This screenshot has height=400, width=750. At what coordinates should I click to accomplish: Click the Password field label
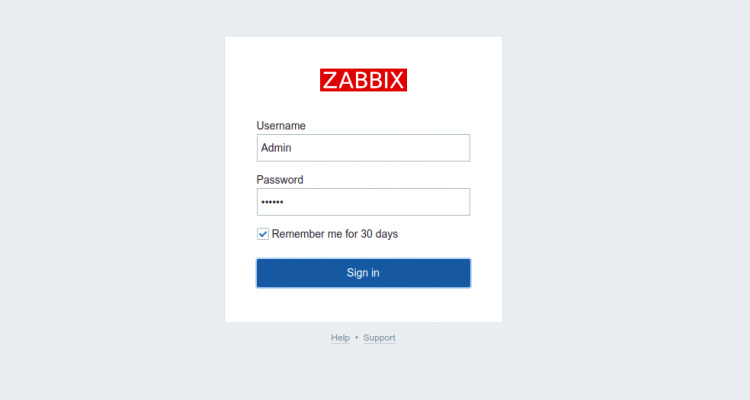[280, 180]
